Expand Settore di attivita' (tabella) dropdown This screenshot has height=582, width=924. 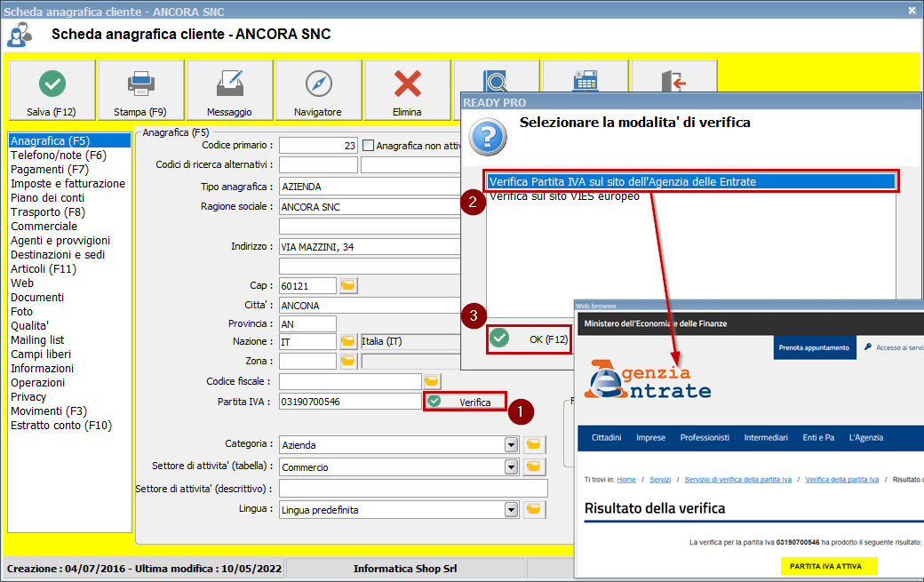(x=512, y=467)
